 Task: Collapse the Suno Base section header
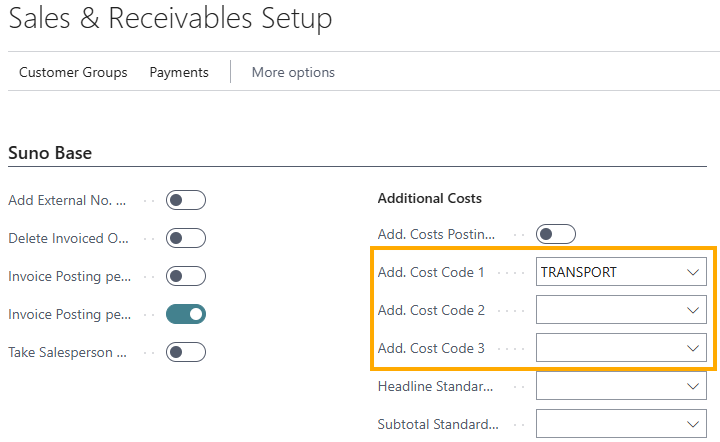pyautogui.click(x=50, y=153)
